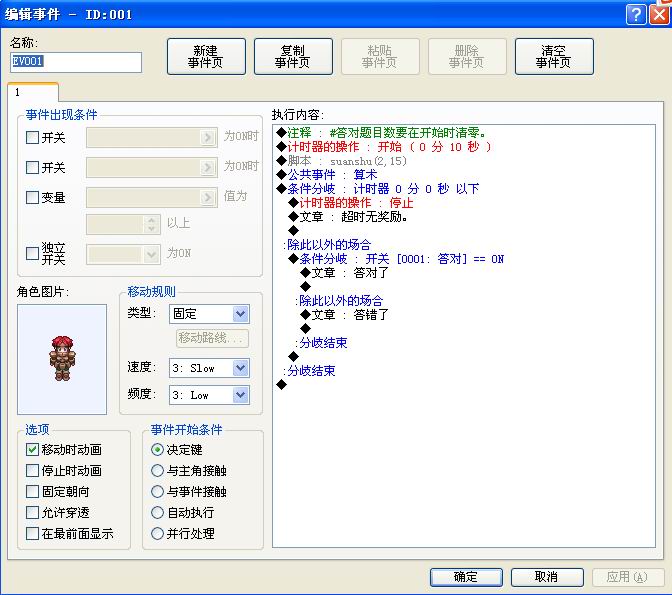Select the 注释 comment line in command list
The width and height of the screenshot is (672, 595).
[381, 133]
